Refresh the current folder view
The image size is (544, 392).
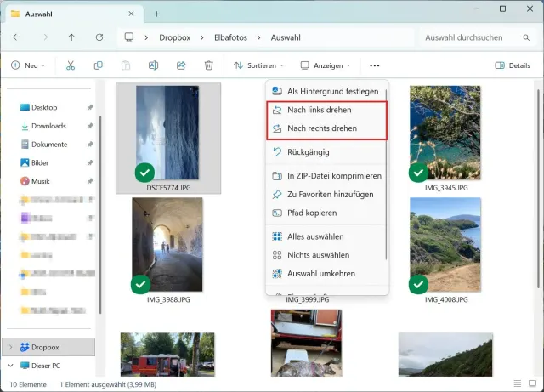point(99,37)
